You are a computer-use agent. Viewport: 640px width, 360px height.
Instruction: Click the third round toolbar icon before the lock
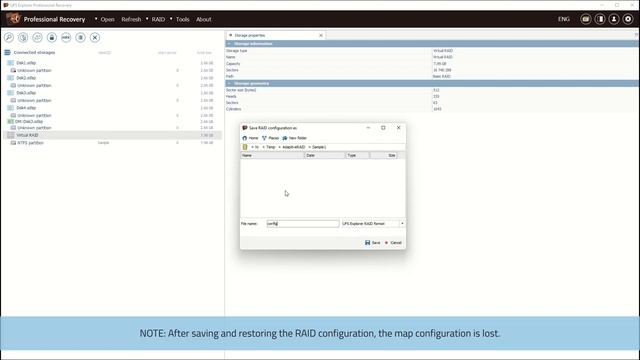point(37,38)
